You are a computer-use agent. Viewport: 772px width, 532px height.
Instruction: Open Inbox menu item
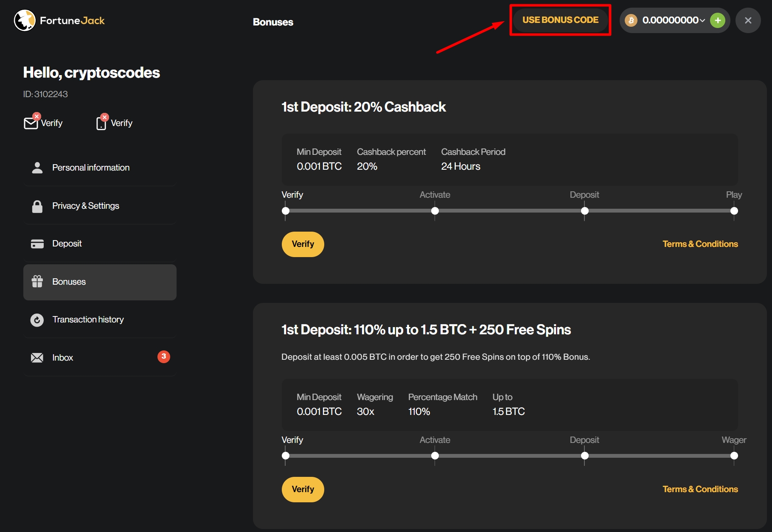(x=100, y=358)
